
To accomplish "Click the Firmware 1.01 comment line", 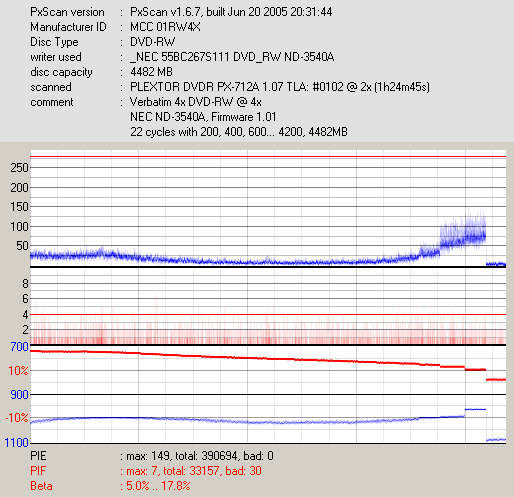I will click(x=203, y=117).
